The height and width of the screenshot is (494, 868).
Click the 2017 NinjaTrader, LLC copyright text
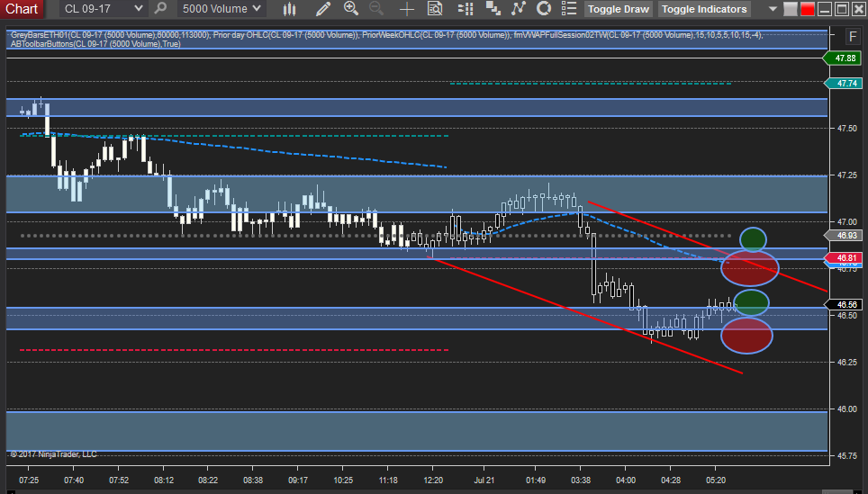(x=54, y=454)
